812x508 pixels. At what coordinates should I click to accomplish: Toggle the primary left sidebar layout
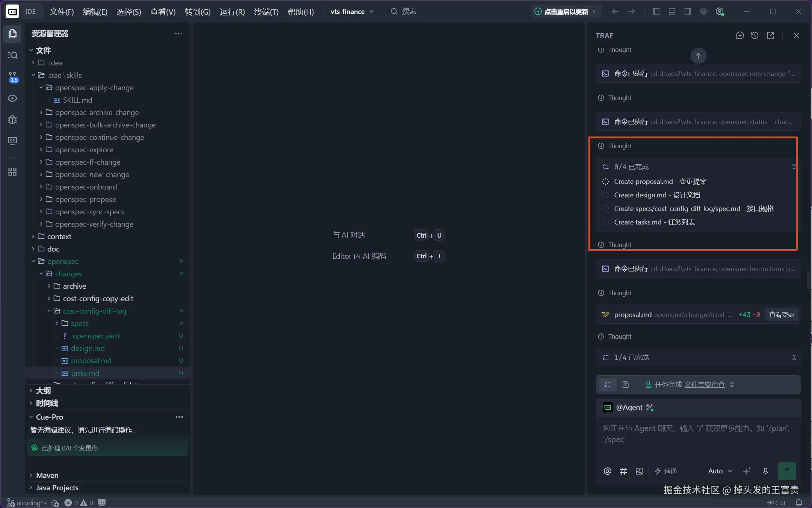click(x=656, y=12)
